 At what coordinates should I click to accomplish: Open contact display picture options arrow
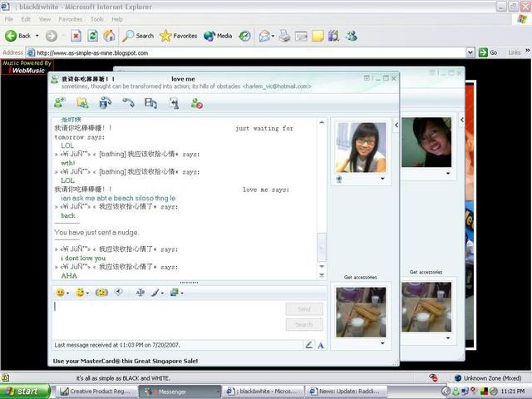pyautogui.click(x=382, y=179)
